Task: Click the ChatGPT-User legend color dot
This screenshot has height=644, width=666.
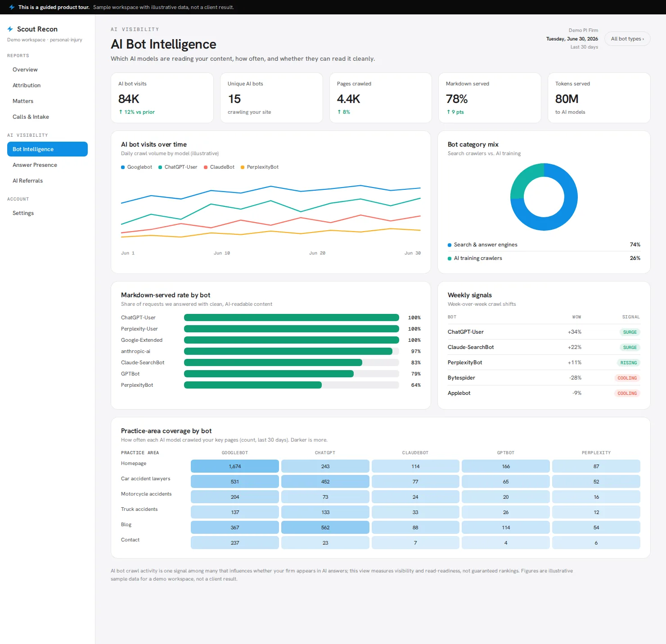Action: click(x=160, y=167)
